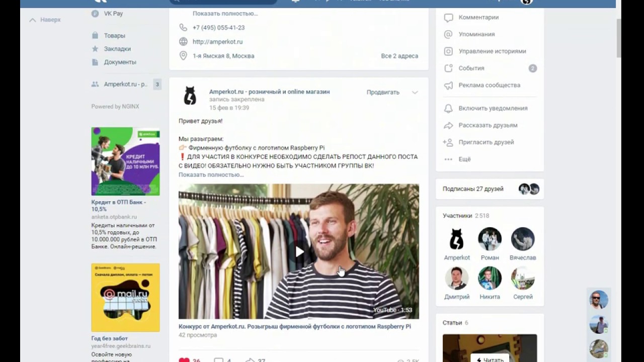644x362 pixels.
Task: Click the post date 15 фев в 19:39
Action: pos(229,108)
